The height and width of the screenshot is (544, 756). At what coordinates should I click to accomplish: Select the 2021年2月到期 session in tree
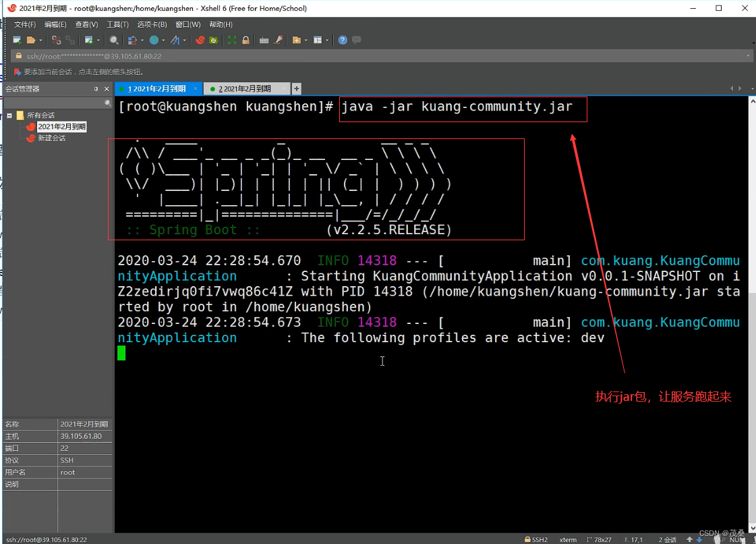point(62,126)
